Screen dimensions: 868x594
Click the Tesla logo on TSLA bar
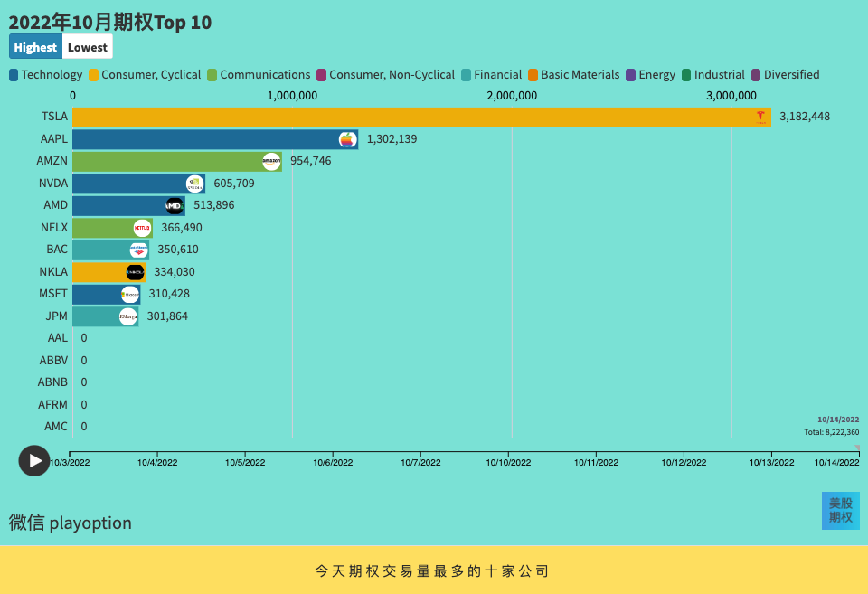(x=761, y=117)
